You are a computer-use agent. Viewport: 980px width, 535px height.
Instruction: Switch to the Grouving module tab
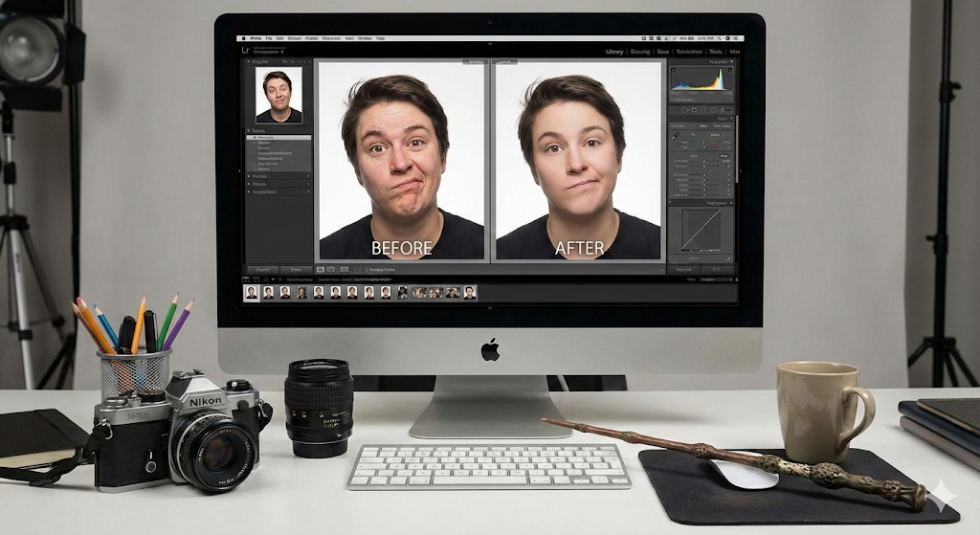[640, 52]
